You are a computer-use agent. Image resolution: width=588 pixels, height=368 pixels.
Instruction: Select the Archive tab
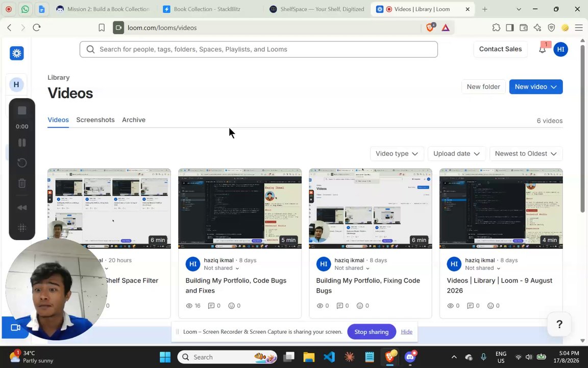[x=134, y=120]
